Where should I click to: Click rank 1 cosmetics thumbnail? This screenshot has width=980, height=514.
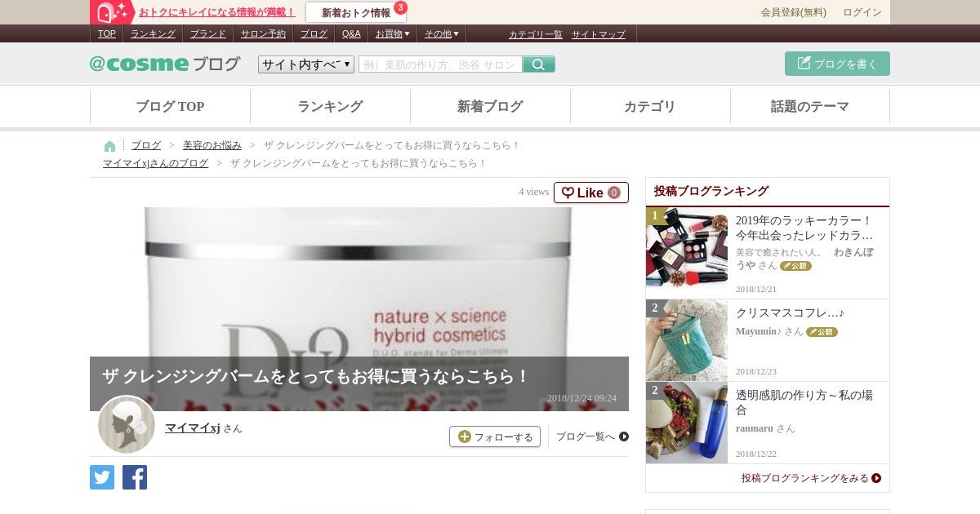[687, 248]
